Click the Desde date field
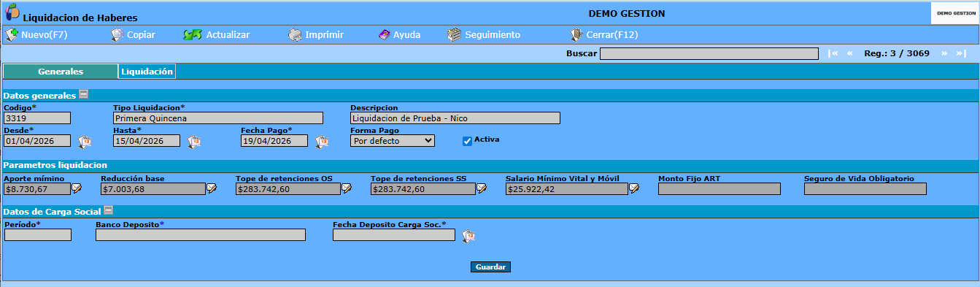The height and width of the screenshot is (287, 980). click(x=37, y=141)
